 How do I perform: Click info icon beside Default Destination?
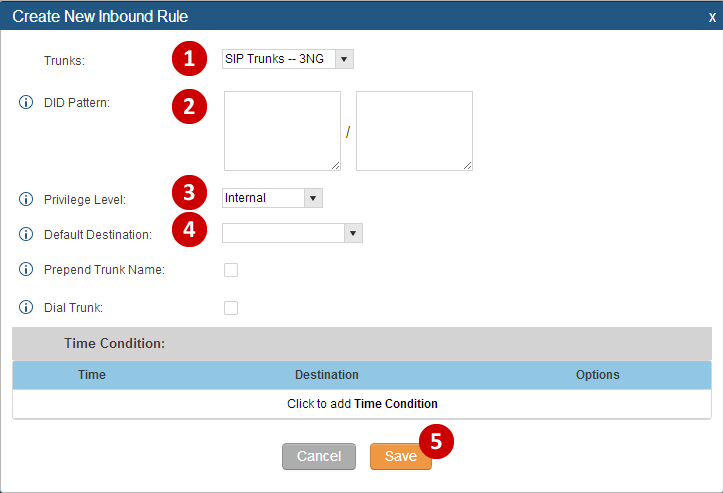(27, 234)
